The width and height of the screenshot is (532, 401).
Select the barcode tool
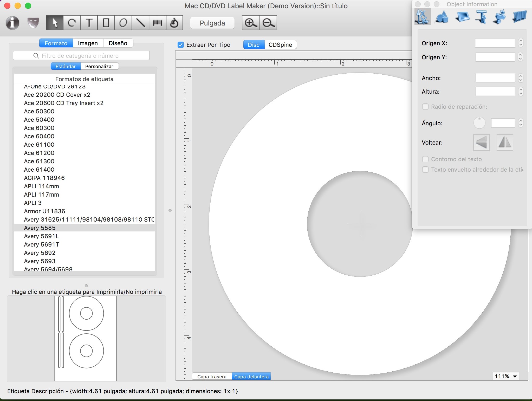pos(157,22)
